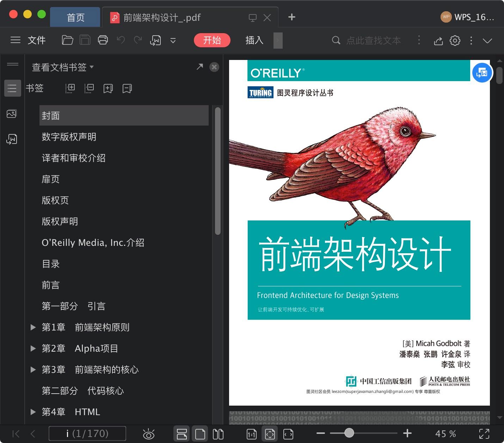Click the floating blue convert button on page

point(482,73)
